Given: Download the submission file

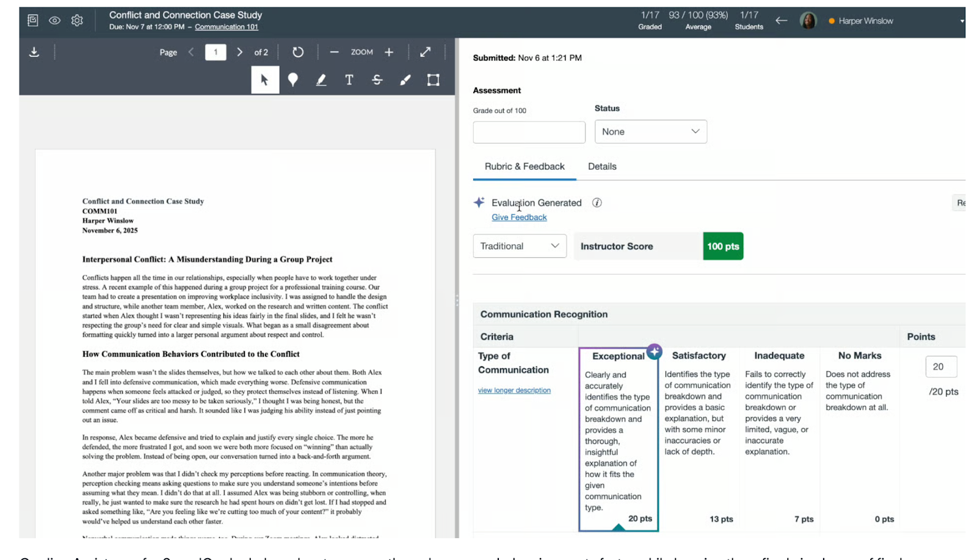Looking at the screenshot, I should pos(34,53).
